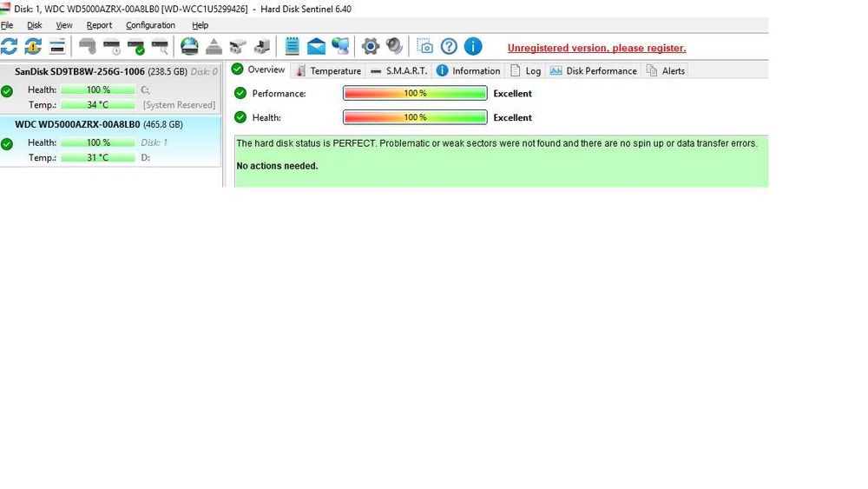Image resolution: width=868 pixels, height=489 pixels.
Task: Click the 'C:' drive letter label
Action: coord(145,89)
